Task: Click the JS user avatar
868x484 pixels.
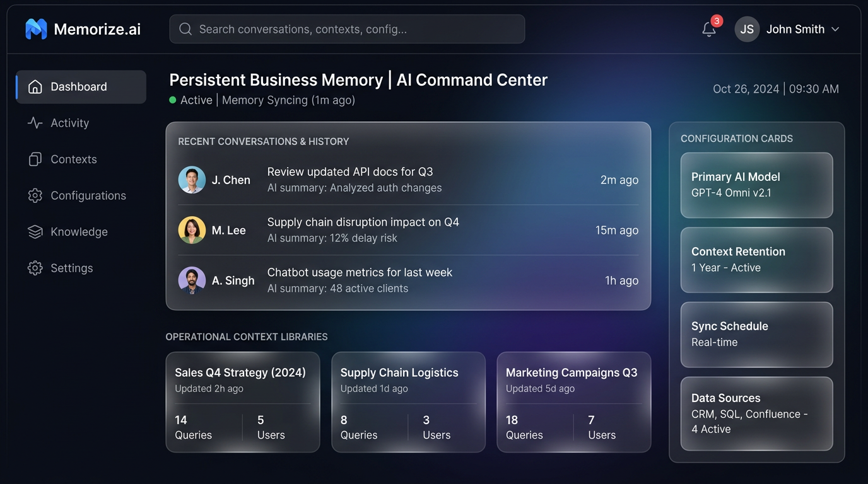Action: tap(747, 29)
